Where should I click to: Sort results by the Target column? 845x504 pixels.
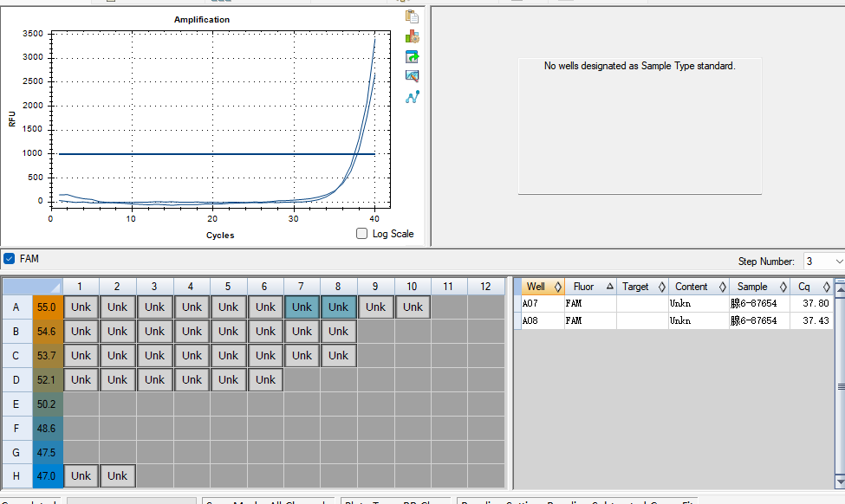642,287
